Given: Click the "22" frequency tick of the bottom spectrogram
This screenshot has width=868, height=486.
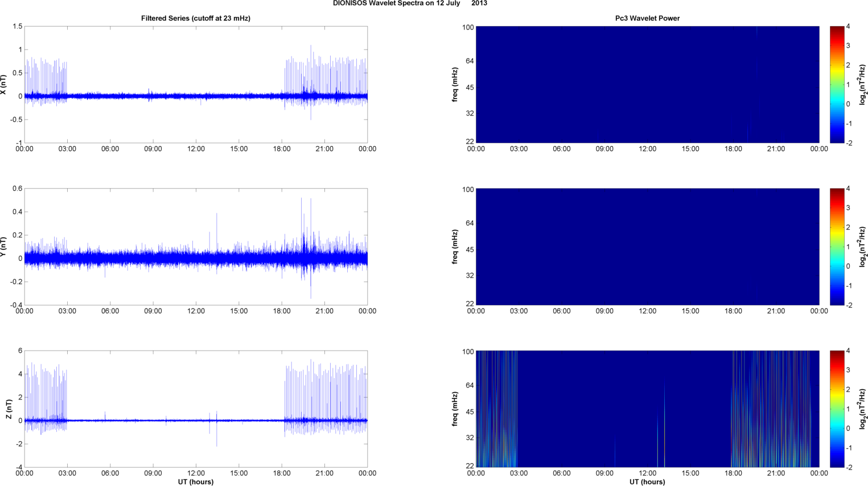Looking at the screenshot, I should coord(470,466).
